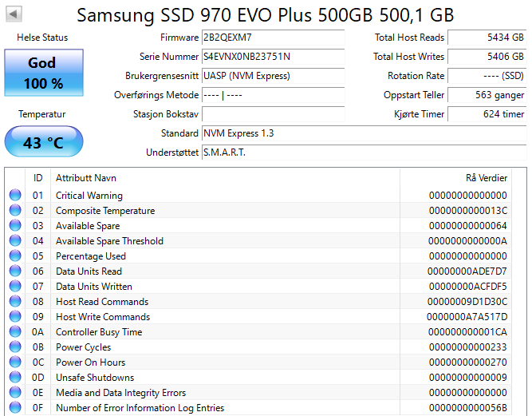Click the 43 °C temperature indicator
Viewport: 532px width, 416px height.
[x=42, y=143]
